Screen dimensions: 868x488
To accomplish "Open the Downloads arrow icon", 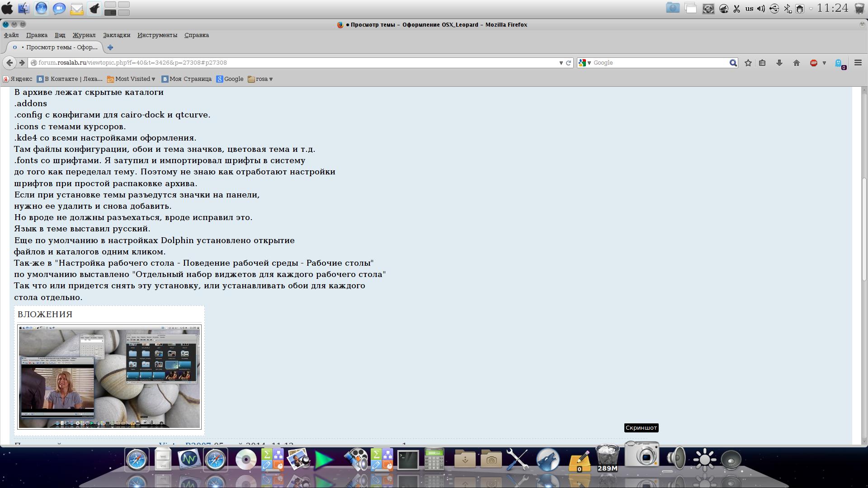I will 779,63.
